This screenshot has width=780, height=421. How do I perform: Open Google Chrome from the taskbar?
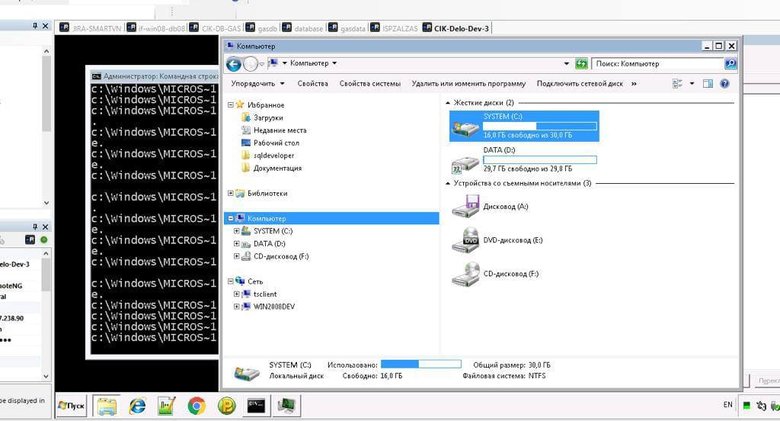pos(196,406)
